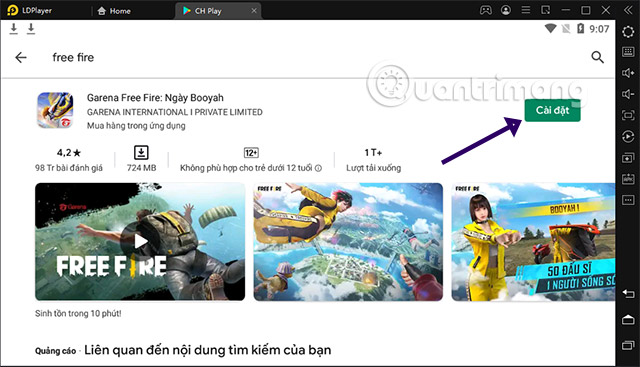This screenshot has height=367, width=640.
Task: Click the 724 MB download size icon
Action: (x=141, y=153)
